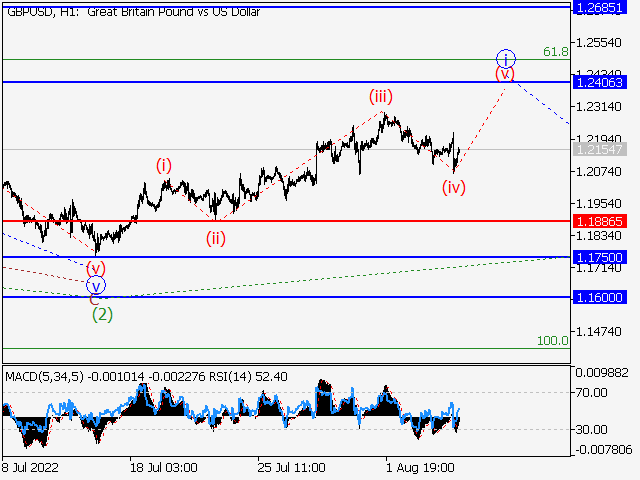Click the 70.00 RSI level value

591,393
